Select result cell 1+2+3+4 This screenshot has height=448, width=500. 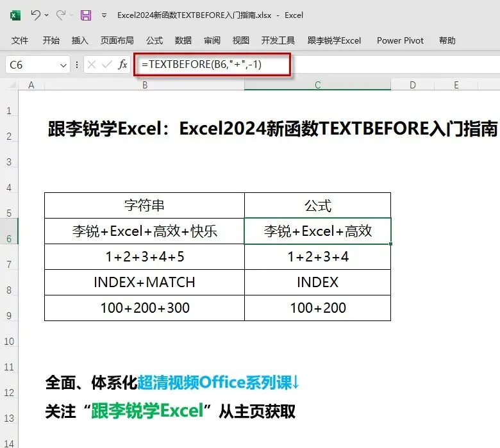[317, 256]
